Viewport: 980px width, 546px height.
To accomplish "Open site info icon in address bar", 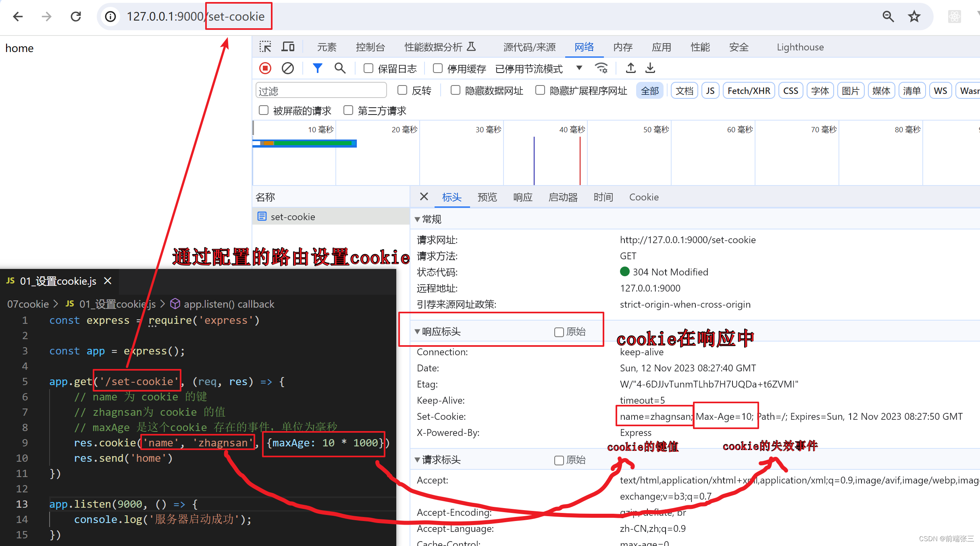I will point(110,17).
